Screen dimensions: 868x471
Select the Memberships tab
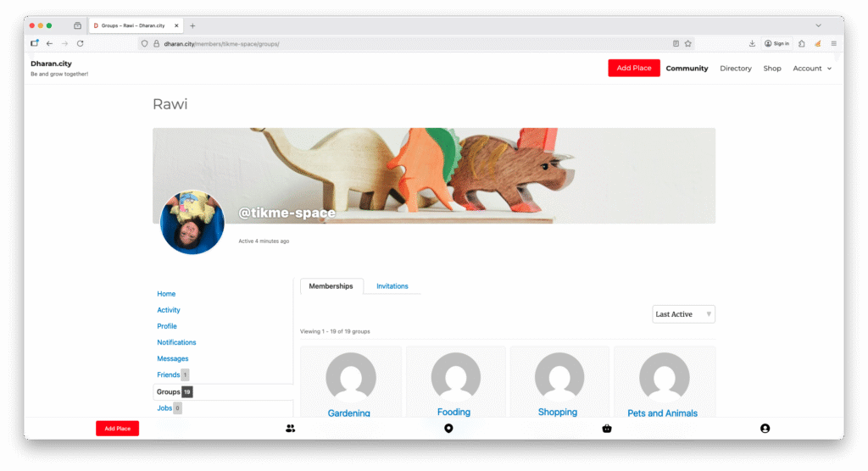331,286
